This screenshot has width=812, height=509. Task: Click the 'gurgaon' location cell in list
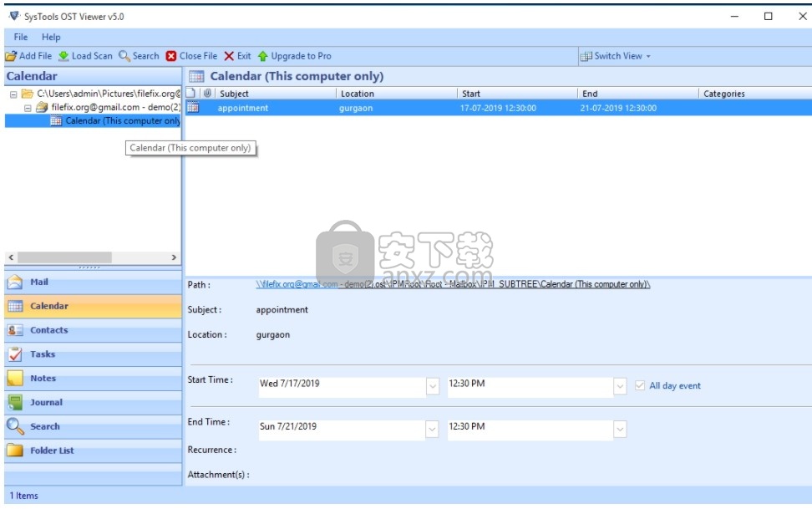[x=356, y=108]
